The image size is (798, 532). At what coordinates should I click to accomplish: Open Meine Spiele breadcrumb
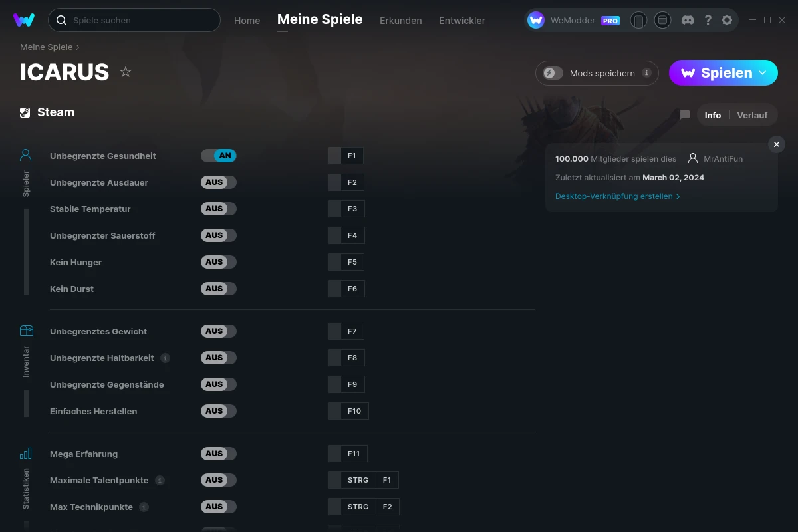46,47
